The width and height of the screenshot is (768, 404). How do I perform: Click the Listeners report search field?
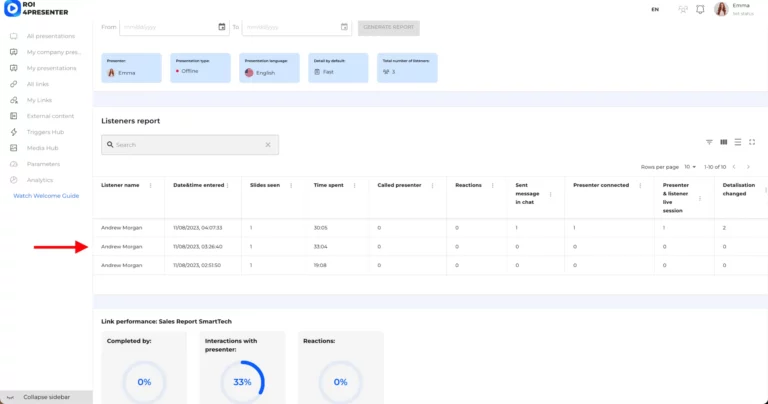[190, 145]
